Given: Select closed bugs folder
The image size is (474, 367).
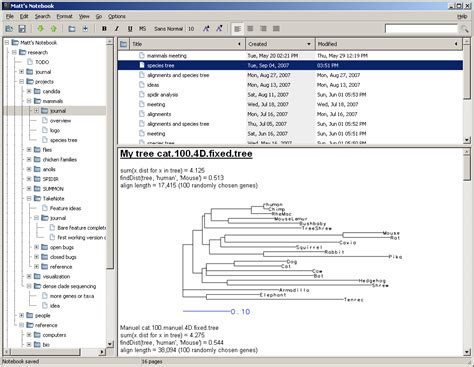Looking at the screenshot, I should click(63, 257).
